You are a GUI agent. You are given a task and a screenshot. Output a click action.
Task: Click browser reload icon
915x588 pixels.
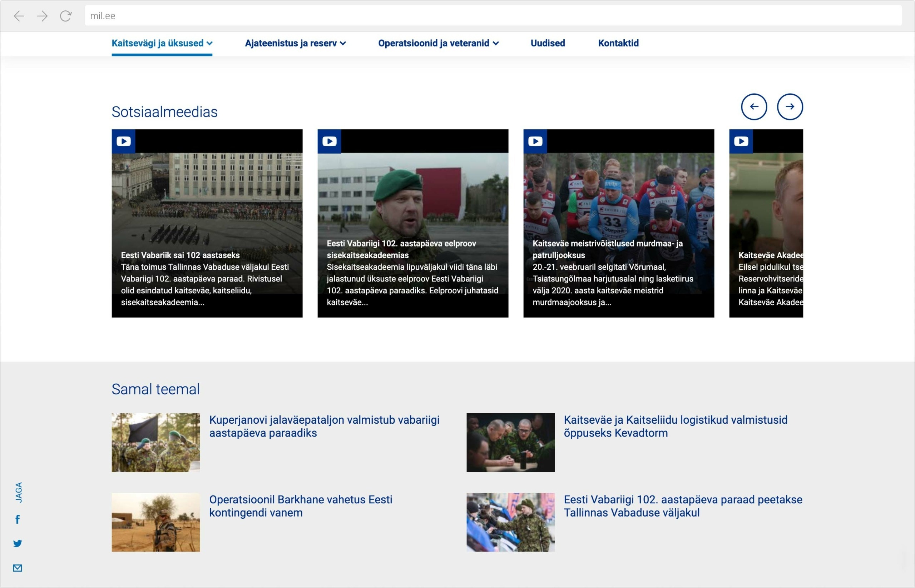coord(66,16)
